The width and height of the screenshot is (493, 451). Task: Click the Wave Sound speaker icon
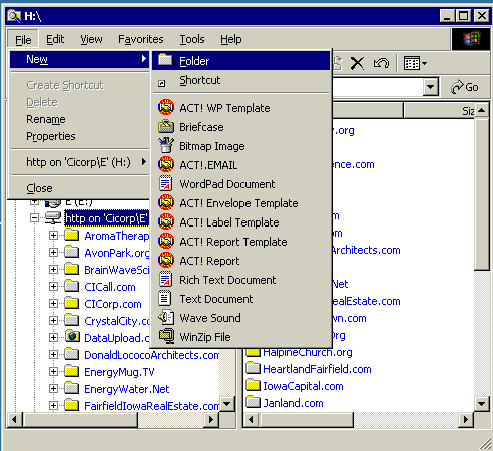[x=166, y=317]
